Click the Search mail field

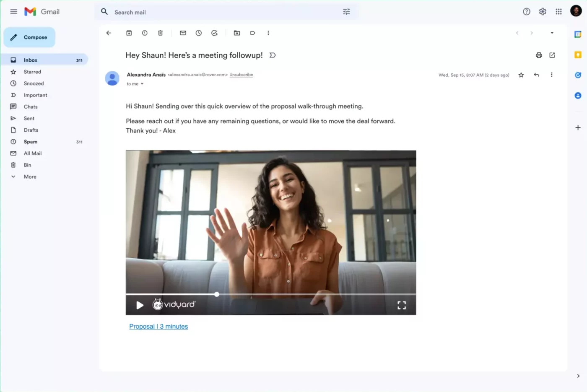coord(226,12)
